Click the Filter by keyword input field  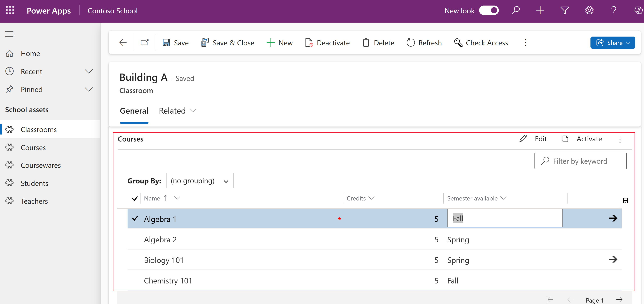[x=580, y=161]
